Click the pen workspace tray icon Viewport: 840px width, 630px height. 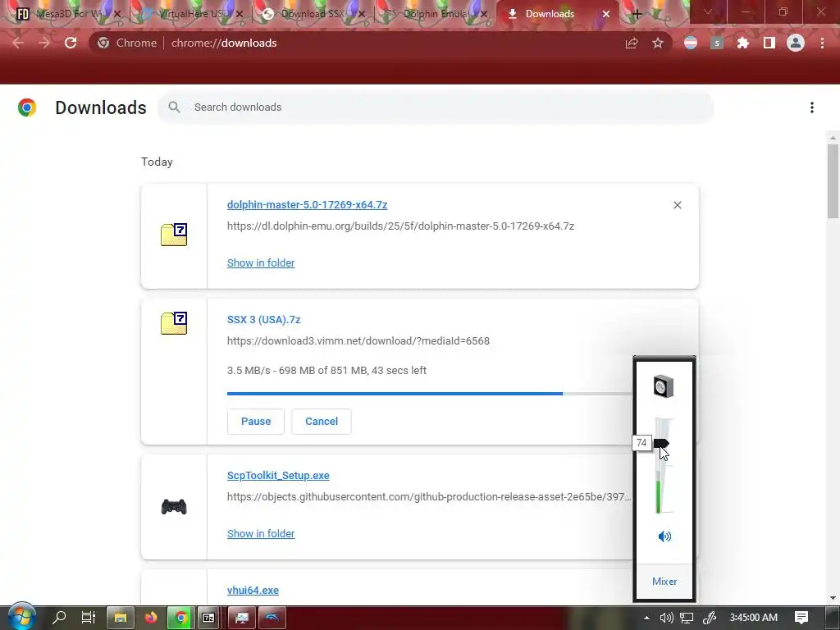coord(710,618)
